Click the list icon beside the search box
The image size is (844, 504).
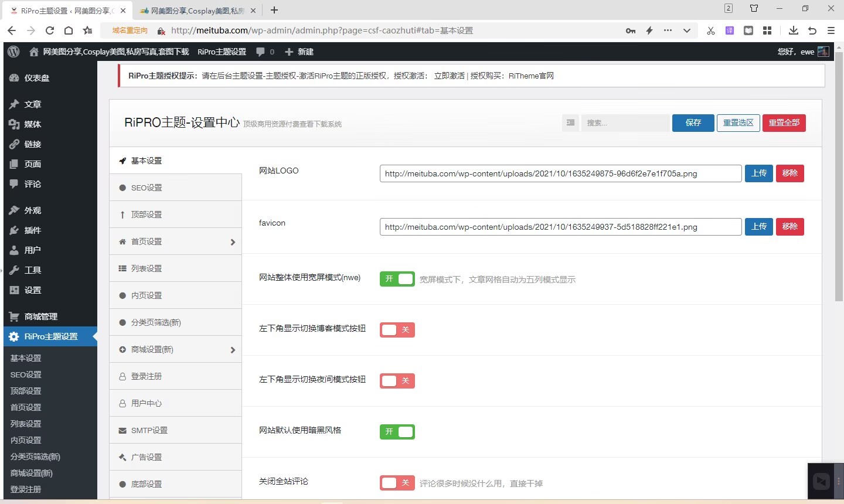[x=570, y=122]
